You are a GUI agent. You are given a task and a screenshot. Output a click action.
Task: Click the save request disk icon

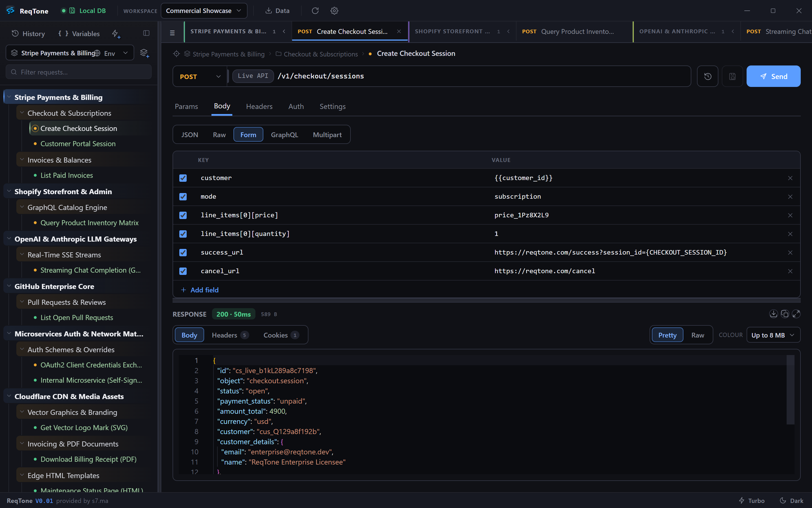pos(732,76)
